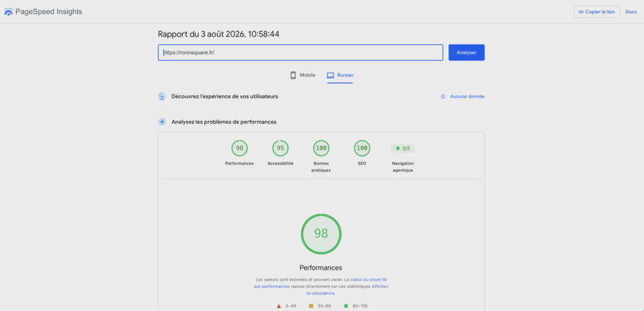
Task: Click the PageSpeed Insights logo icon
Action: point(8,12)
